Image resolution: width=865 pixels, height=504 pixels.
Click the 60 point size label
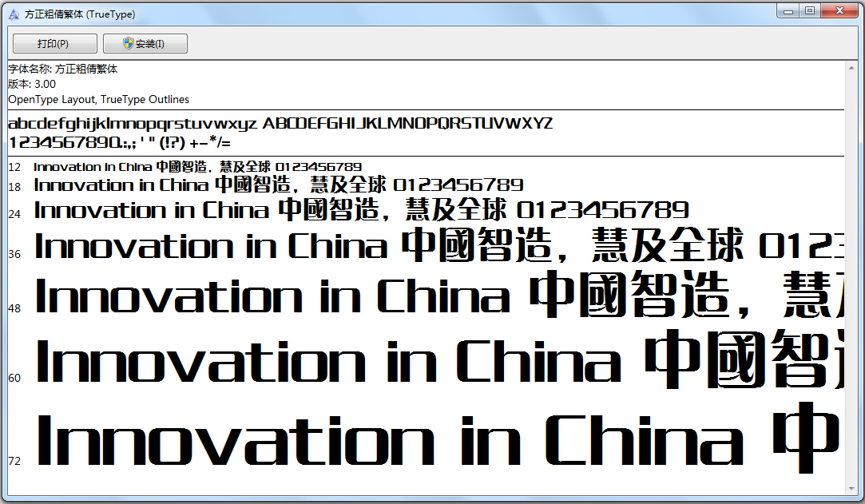(x=14, y=378)
